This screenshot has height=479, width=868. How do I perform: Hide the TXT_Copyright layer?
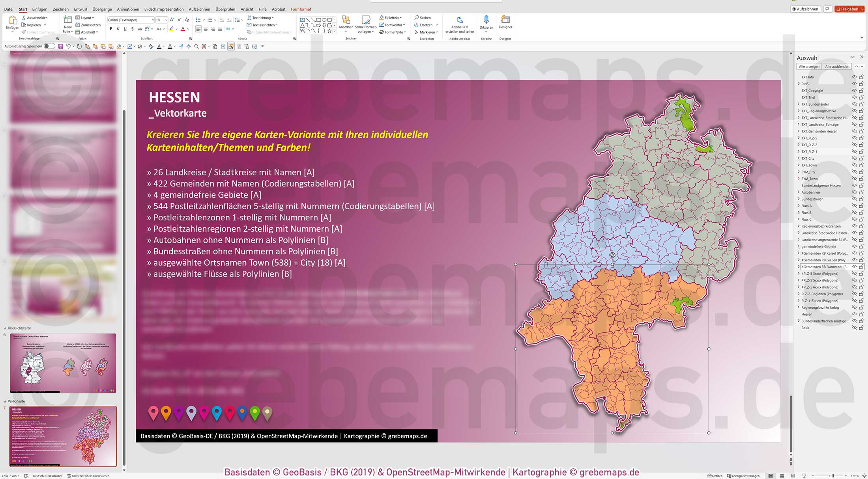854,91
